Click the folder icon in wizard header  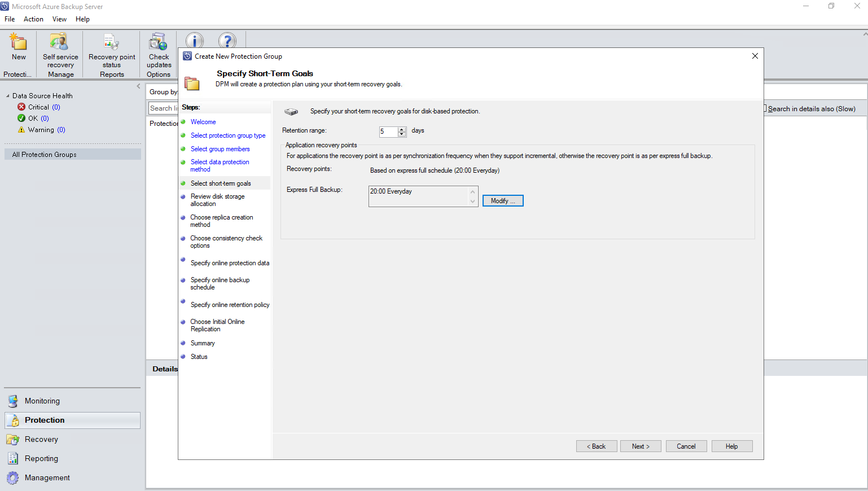coord(192,84)
